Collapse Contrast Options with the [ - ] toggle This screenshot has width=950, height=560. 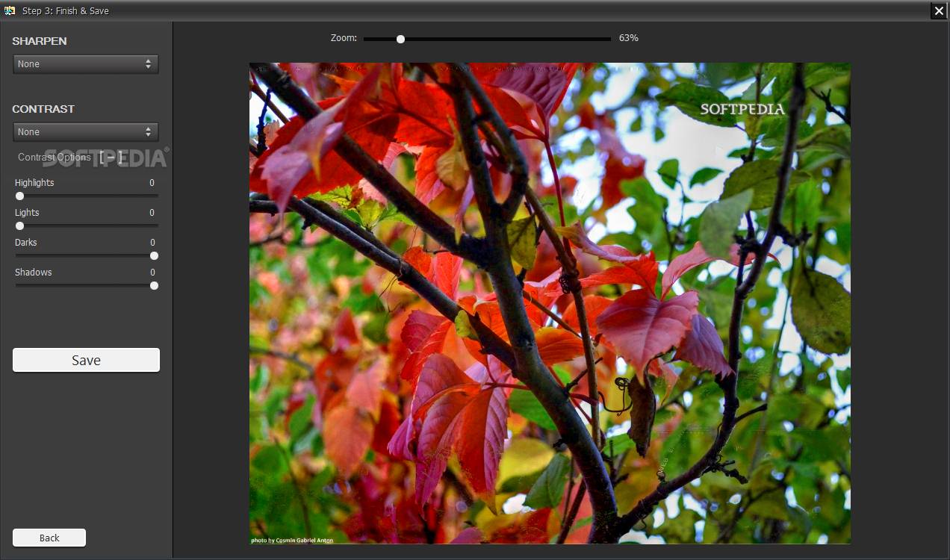tap(111, 158)
